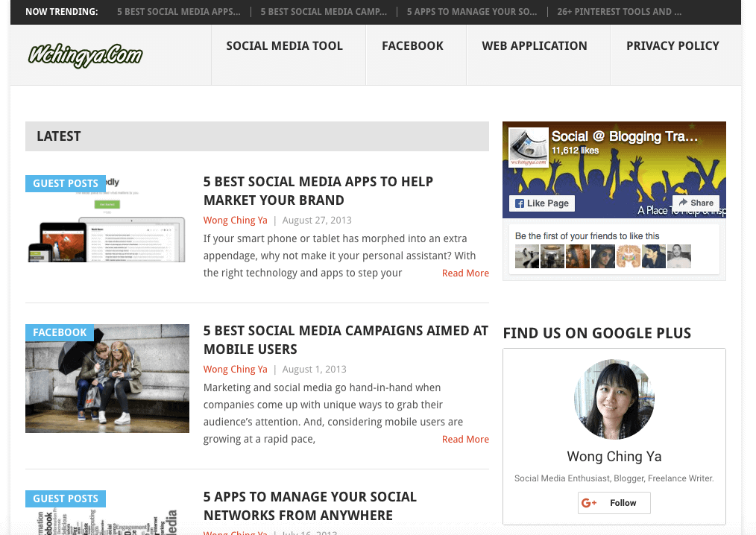Open trending link '26+ Pinterest Tools and ...'
The height and width of the screenshot is (535, 756).
click(619, 12)
